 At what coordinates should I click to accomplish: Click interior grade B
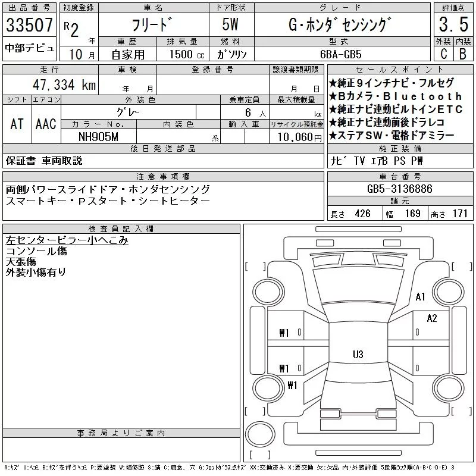point(463,54)
